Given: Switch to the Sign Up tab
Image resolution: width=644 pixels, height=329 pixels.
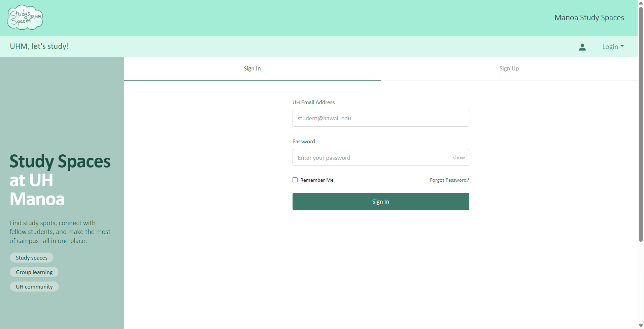Looking at the screenshot, I should click(509, 68).
